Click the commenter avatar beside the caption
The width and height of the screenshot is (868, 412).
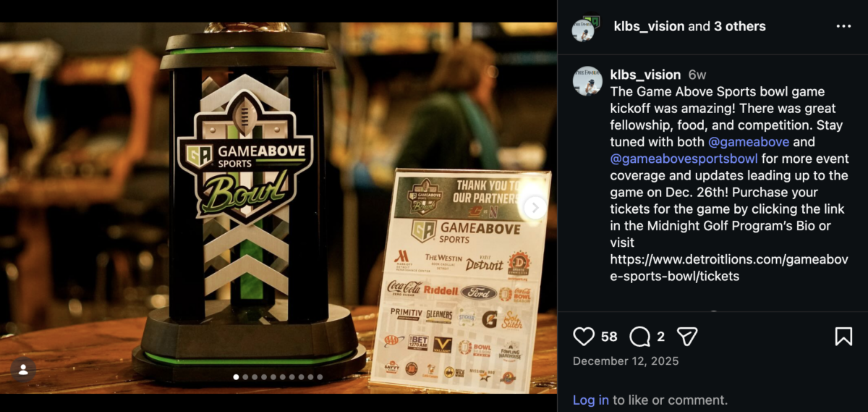587,81
